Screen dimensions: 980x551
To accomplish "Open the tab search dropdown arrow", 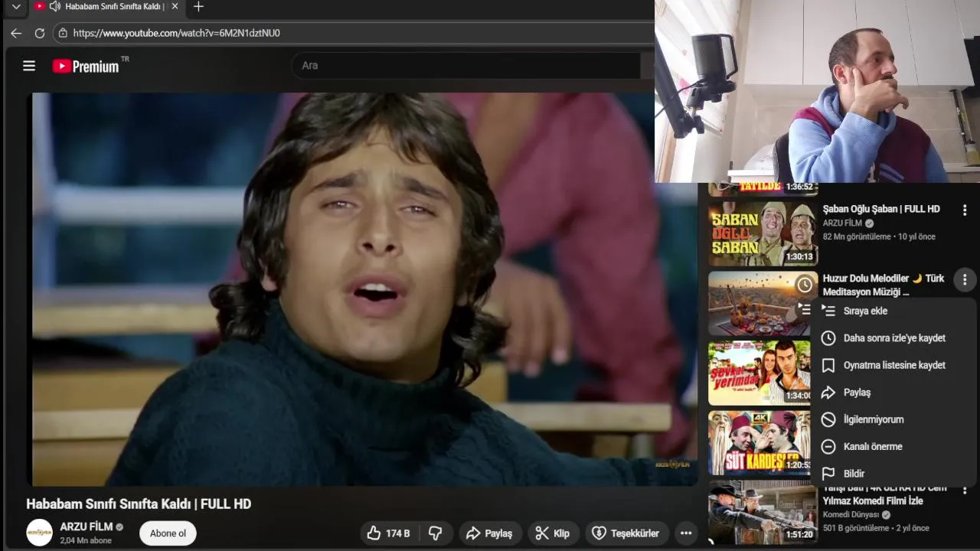I will pos(16,7).
